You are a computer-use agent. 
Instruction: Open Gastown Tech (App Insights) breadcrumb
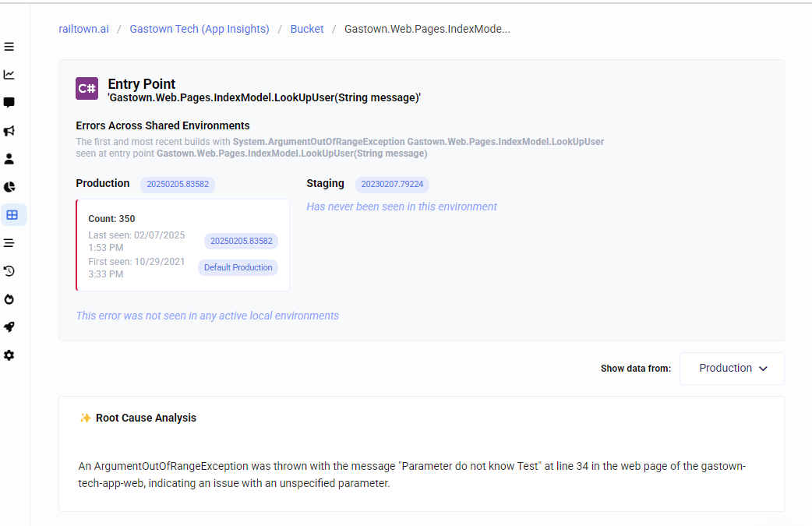coord(199,29)
